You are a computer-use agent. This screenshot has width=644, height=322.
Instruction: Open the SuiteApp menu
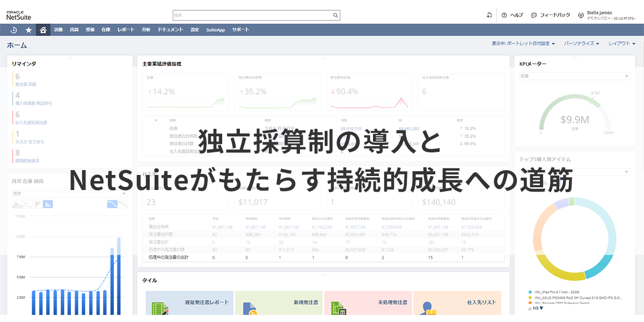click(x=215, y=30)
